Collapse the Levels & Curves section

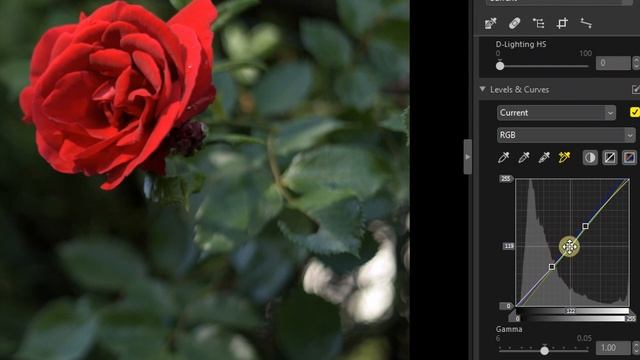[x=482, y=89]
